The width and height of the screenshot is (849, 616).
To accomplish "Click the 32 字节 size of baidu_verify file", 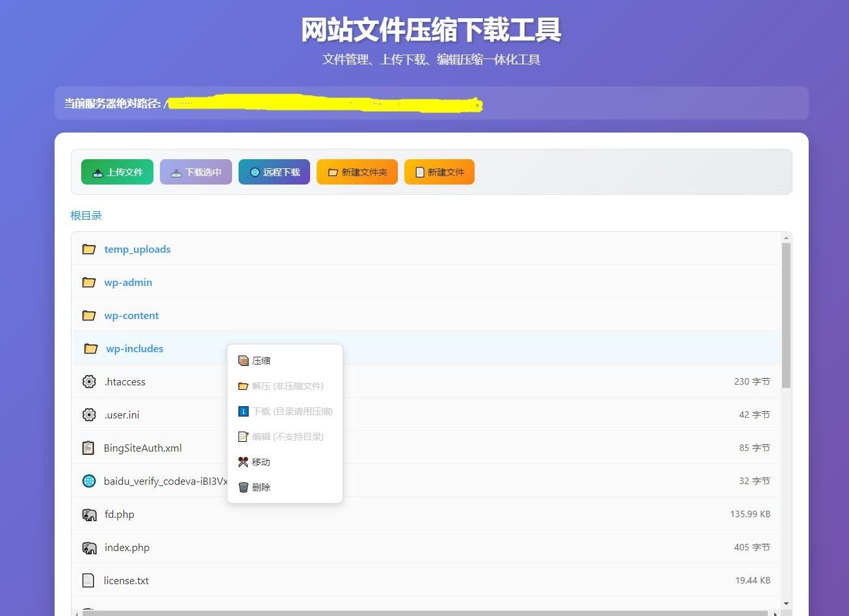I will coord(755,481).
